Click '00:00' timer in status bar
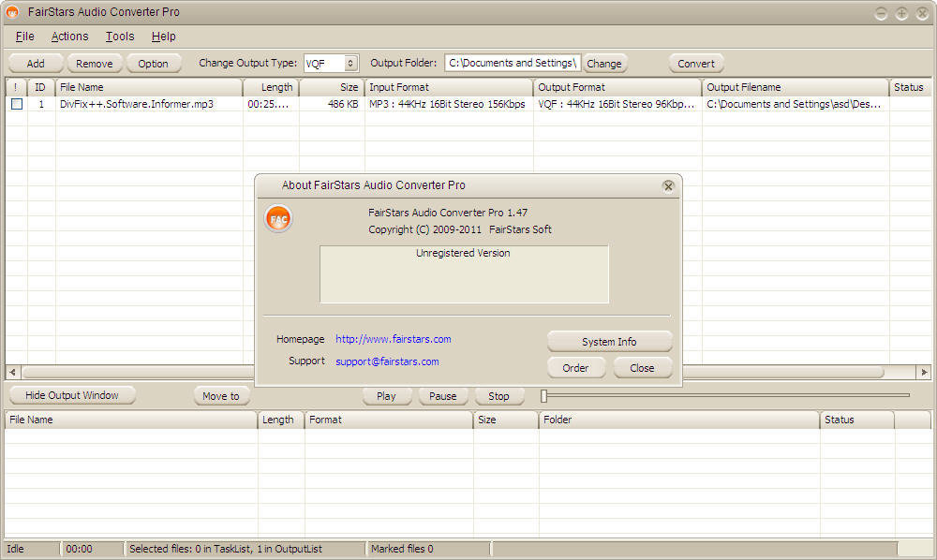 92,549
